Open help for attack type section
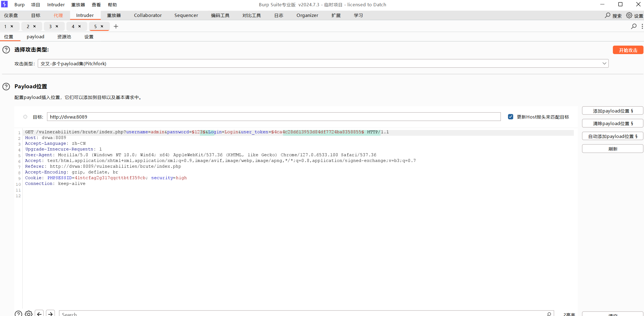Screen dimensions: 644x316 tap(6, 50)
